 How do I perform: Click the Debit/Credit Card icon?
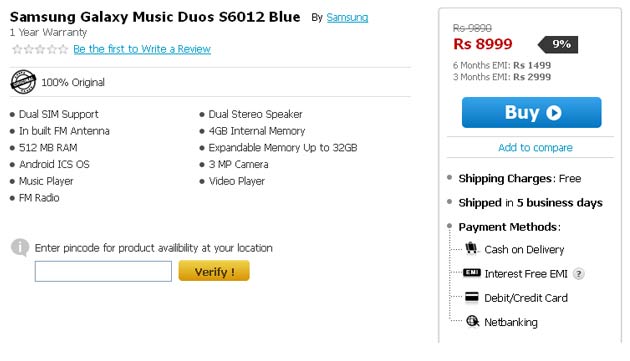coord(472,297)
